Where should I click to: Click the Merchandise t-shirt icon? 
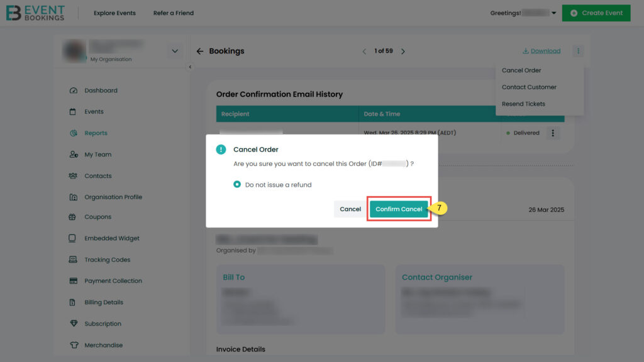[x=73, y=345]
